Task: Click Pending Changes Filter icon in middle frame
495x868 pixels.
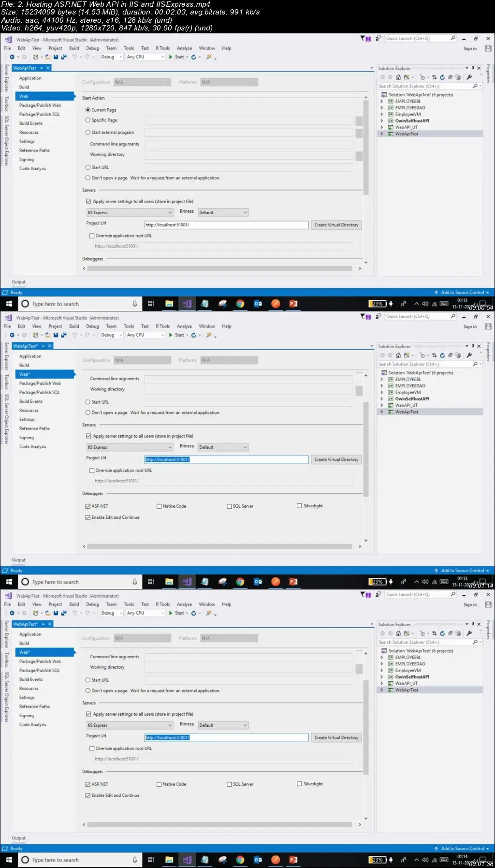Action: [x=422, y=355]
